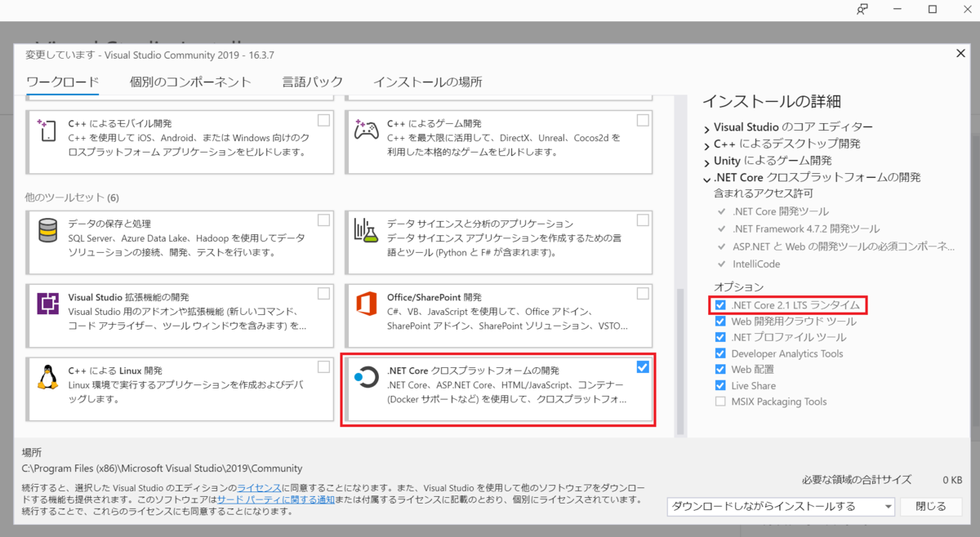Enable the MSIX Packaging Tools option
This screenshot has height=537, width=980.
[719, 402]
